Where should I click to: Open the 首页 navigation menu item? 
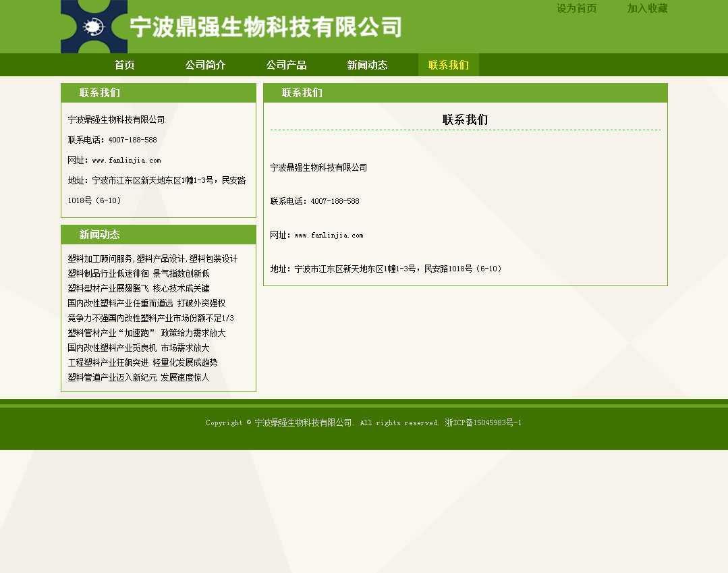click(124, 65)
